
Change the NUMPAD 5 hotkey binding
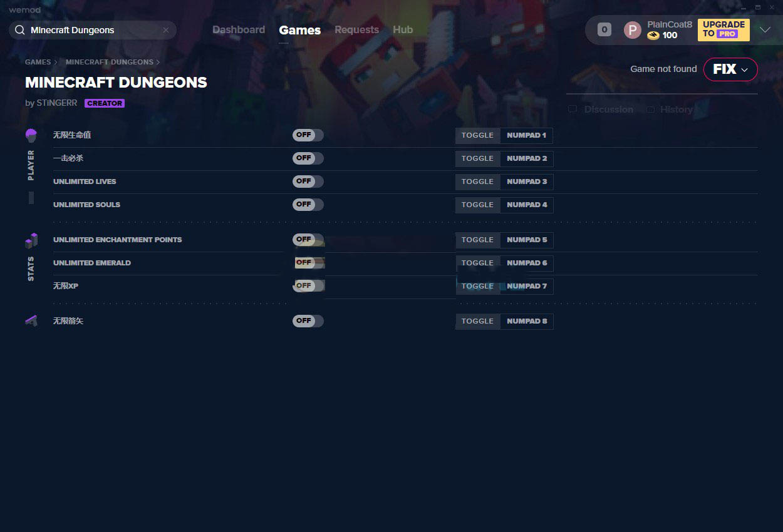pyautogui.click(x=527, y=240)
